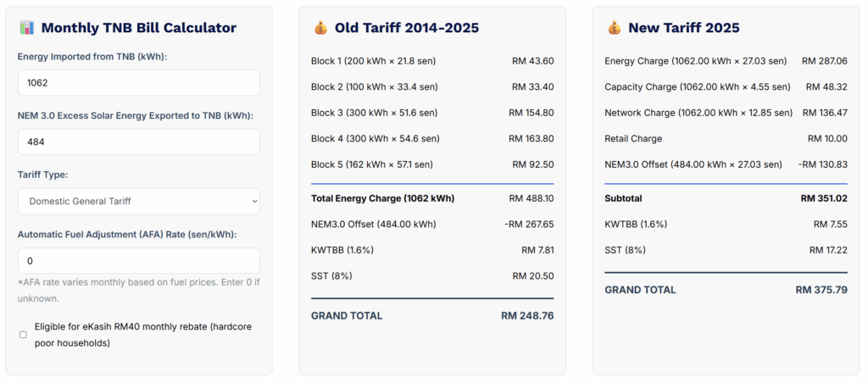The image size is (868, 383).
Task: Select the old tariff grand total RM 248.76
Action: (527, 316)
